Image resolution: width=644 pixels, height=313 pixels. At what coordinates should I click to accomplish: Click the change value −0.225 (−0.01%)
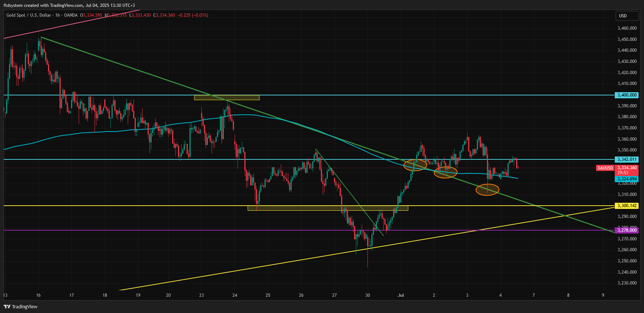pyautogui.click(x=193, y=15)
